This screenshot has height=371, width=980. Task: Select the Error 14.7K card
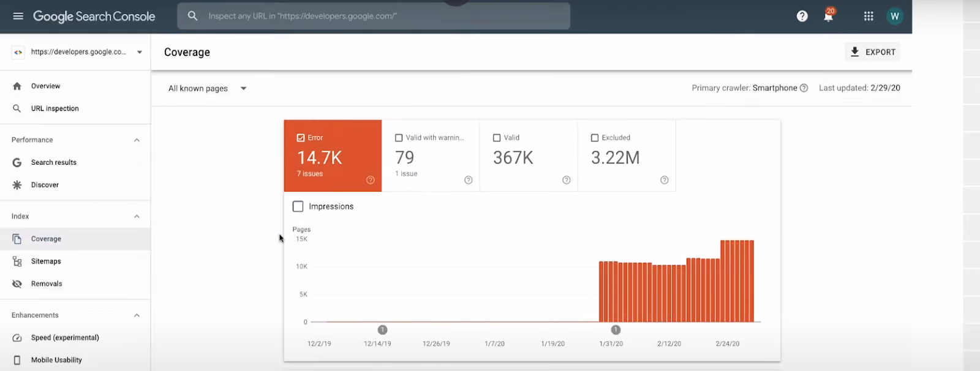click(333, 156)
